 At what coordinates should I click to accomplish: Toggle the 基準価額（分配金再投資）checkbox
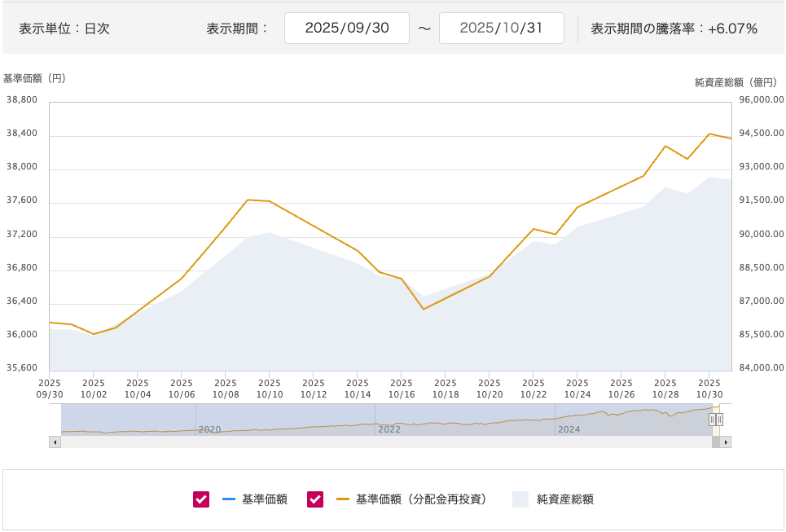tap(315, 499)
